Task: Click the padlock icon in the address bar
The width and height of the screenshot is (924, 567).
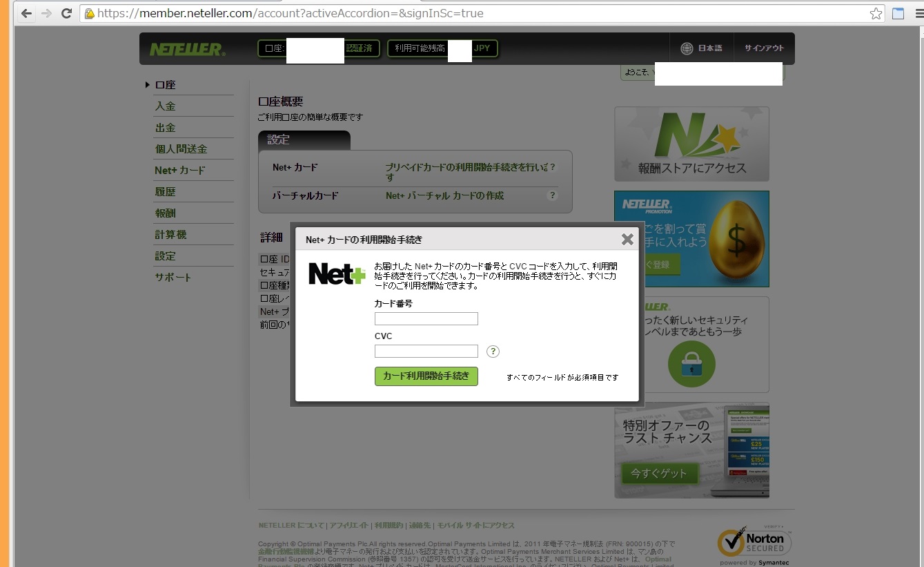Action: coord(89,14)
